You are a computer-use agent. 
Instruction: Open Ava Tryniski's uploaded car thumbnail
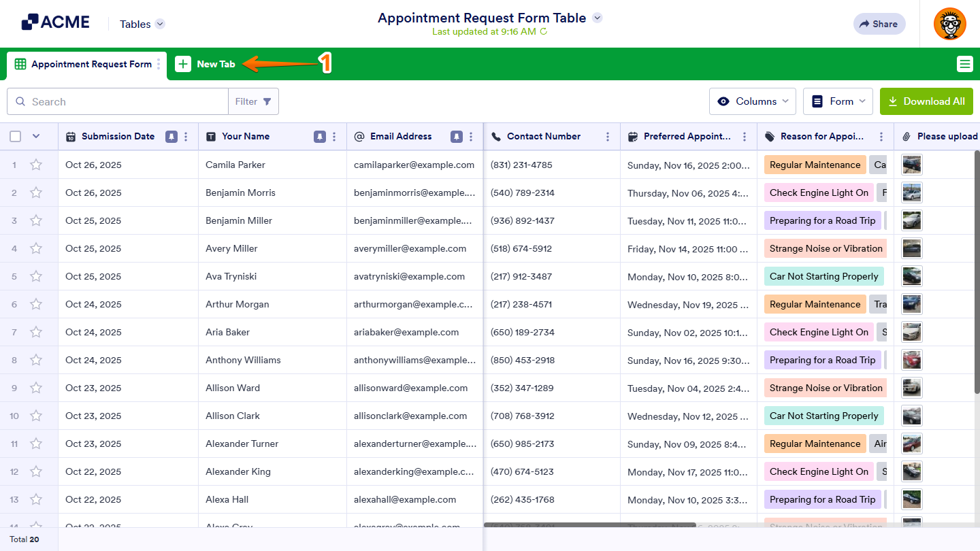point(912,276)
